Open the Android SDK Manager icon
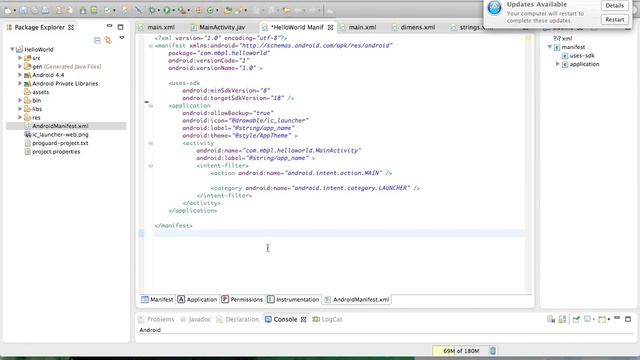Image resolution: width=640 pixels, height=360 pixels. click(83, 10)
